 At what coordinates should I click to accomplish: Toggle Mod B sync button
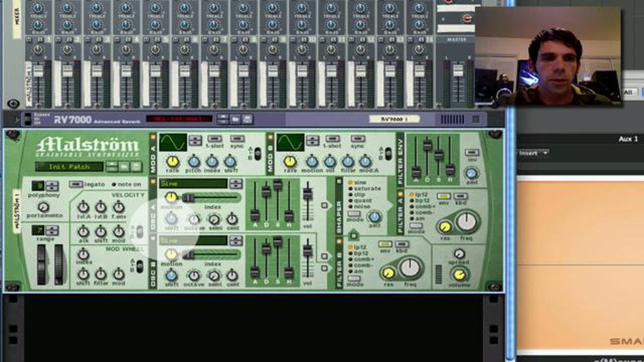click(x=358, y=139)
